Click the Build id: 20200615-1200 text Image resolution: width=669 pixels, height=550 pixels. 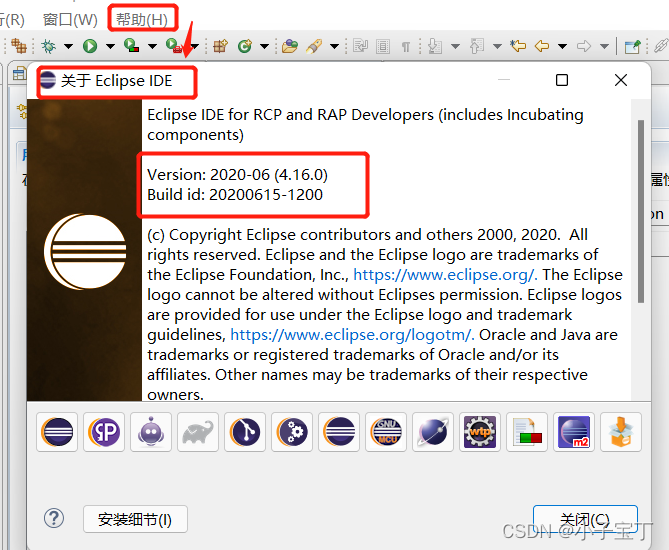[x=235, y=195]
